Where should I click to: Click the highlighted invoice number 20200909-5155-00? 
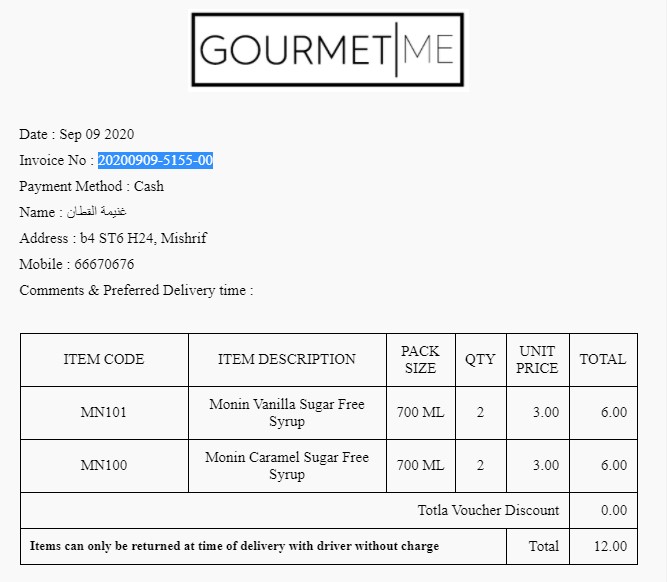point(155,161)
